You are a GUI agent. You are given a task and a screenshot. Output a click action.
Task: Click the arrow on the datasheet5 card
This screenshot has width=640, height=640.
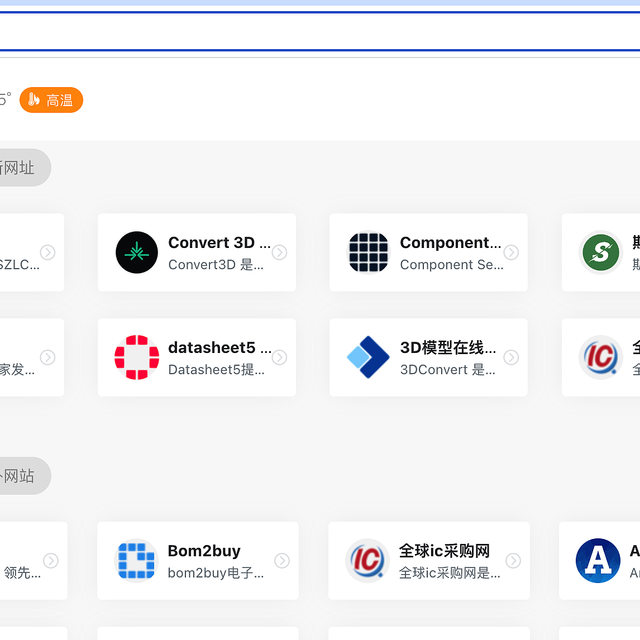click(x=280, y=357)
